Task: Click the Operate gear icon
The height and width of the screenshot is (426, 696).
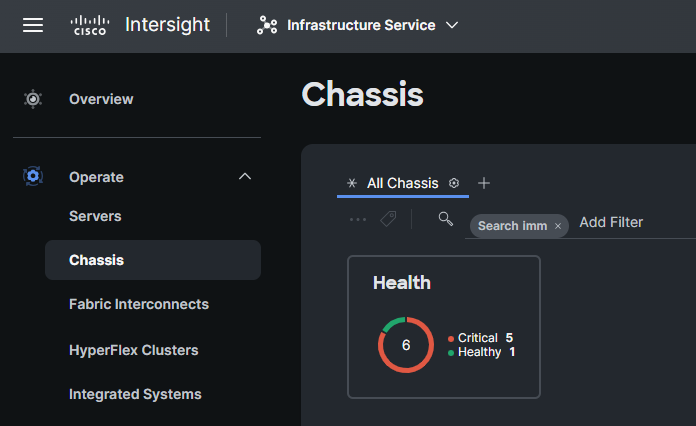Action: [x=33, y=177]
